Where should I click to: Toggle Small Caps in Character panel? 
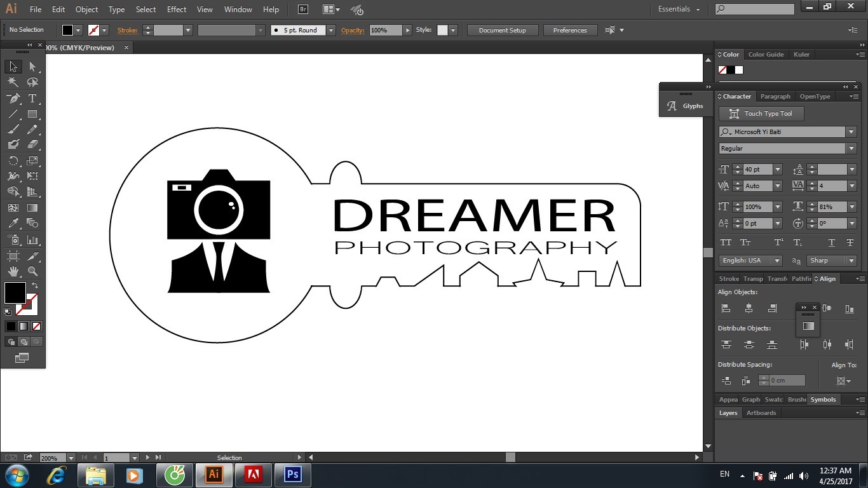point(745,243)
